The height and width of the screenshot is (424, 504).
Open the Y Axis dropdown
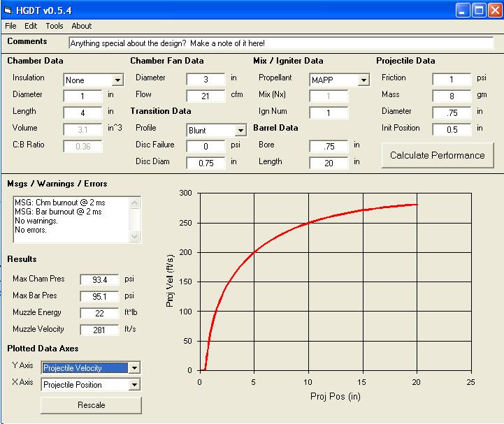pyautogui.click(x=134, y=368)
